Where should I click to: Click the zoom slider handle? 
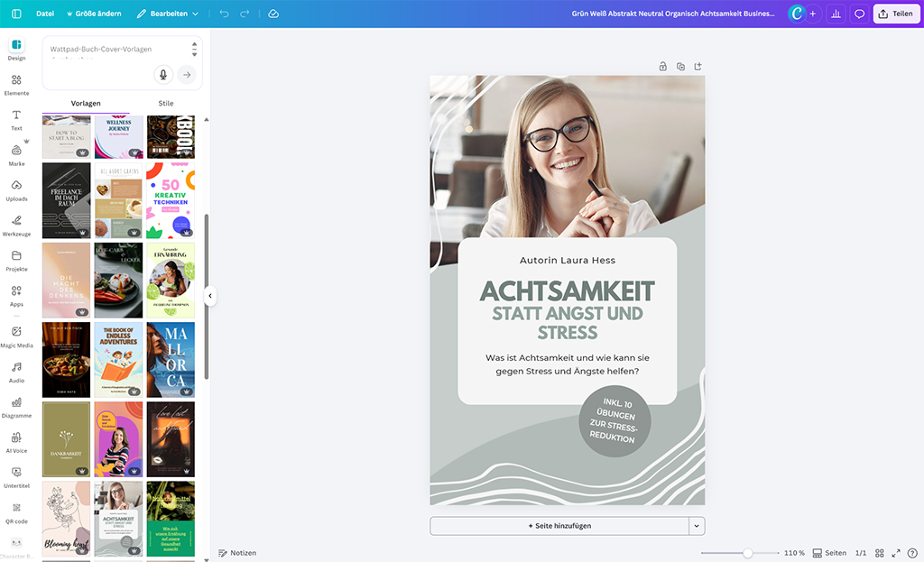point(748,553)
